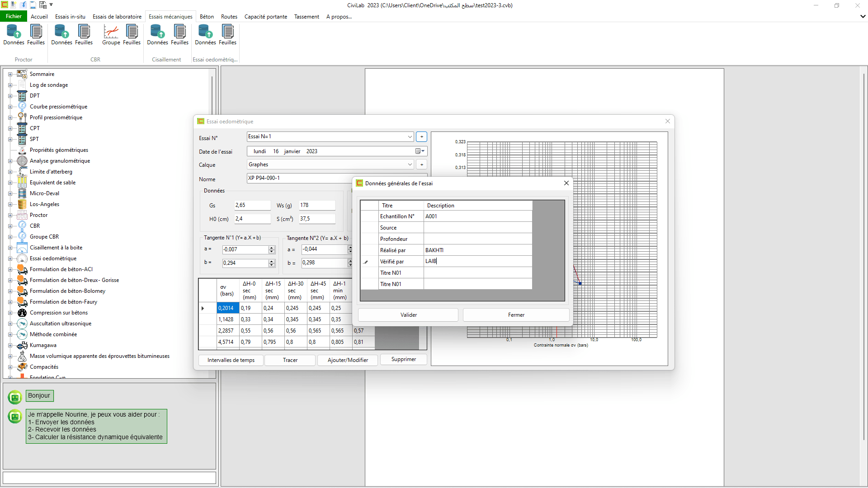Open the Calque Graphes dropdown
Image resolution: width=868 pixels, height=488 pixels.
(410, 164)
